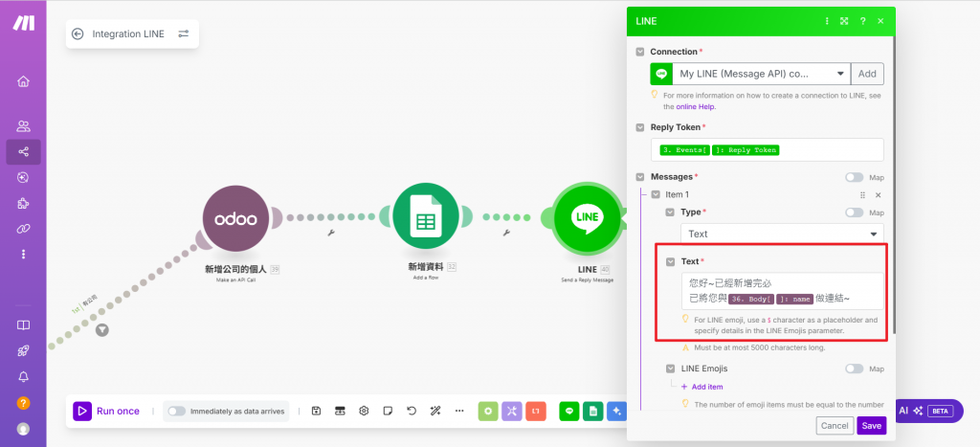The image size is (980, 447).
Task: Open the sidebar three-dots More menu
Action: tap(23, 254)
